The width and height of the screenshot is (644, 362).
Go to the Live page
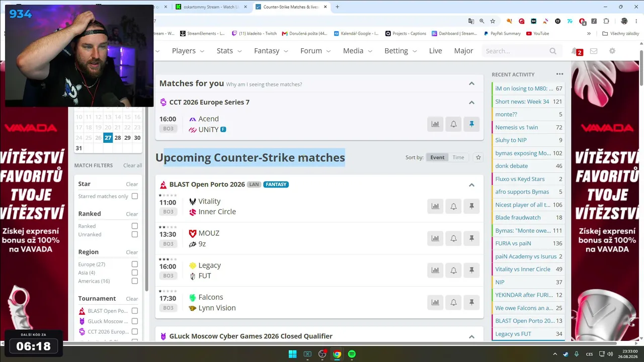[x=435, y=51]
